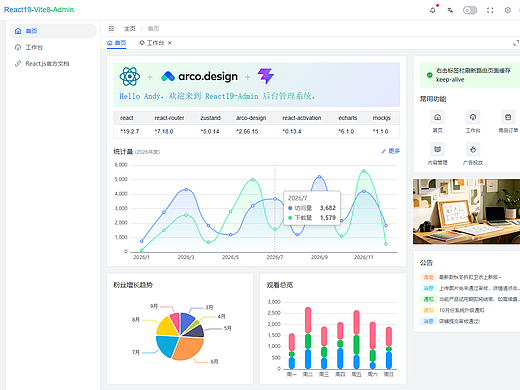520x390 pixels.
Task: Close the 工作台 tab
Action: pyautogui.click(x=170, y=43)
